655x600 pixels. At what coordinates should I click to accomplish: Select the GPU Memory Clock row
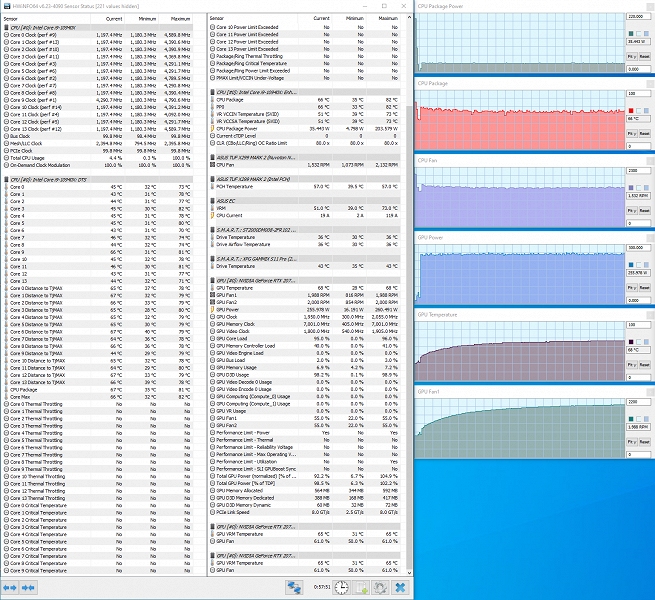305,324
